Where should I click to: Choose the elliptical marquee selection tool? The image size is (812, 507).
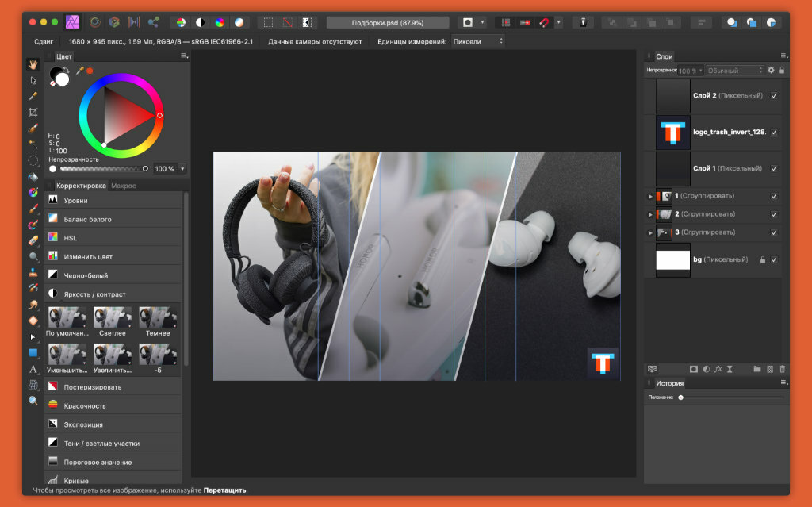[x=33, y=161]
